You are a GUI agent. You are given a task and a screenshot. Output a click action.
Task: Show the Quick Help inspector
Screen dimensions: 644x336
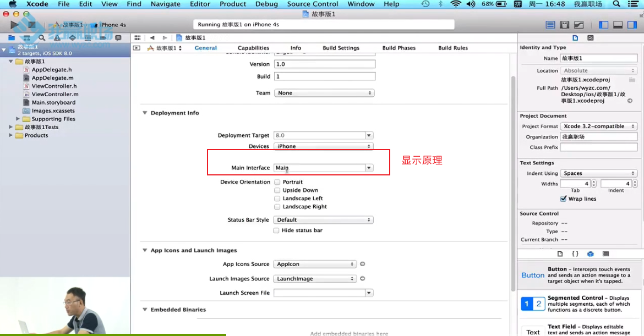pyautogui.click(x=590, y=38)
